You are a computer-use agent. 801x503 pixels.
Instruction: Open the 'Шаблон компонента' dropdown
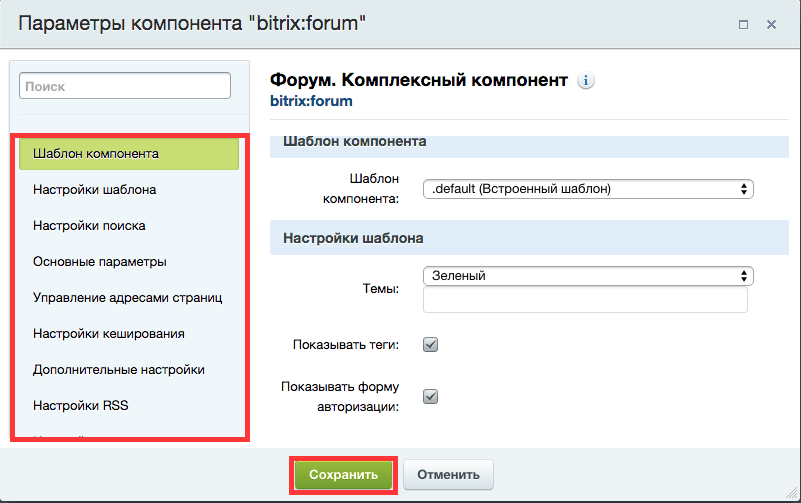point(588,188)
